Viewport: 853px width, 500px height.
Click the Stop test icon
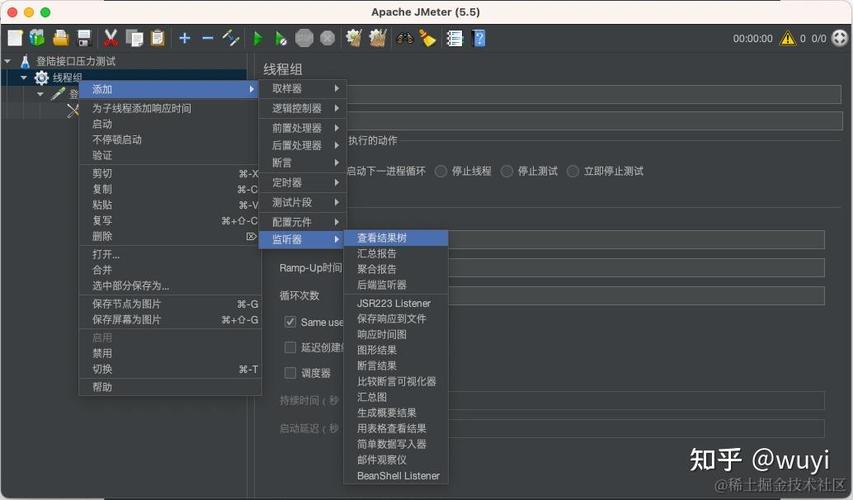pos(304,38)
